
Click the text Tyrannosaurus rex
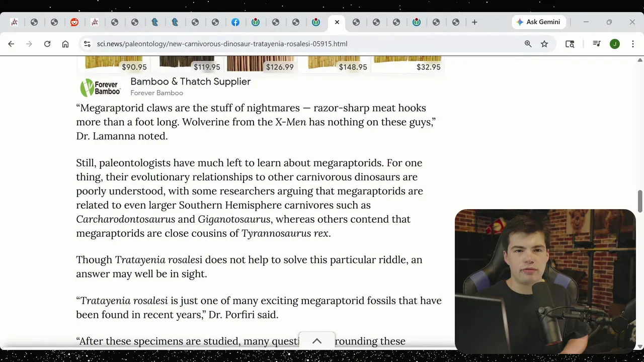pos(285,233)
